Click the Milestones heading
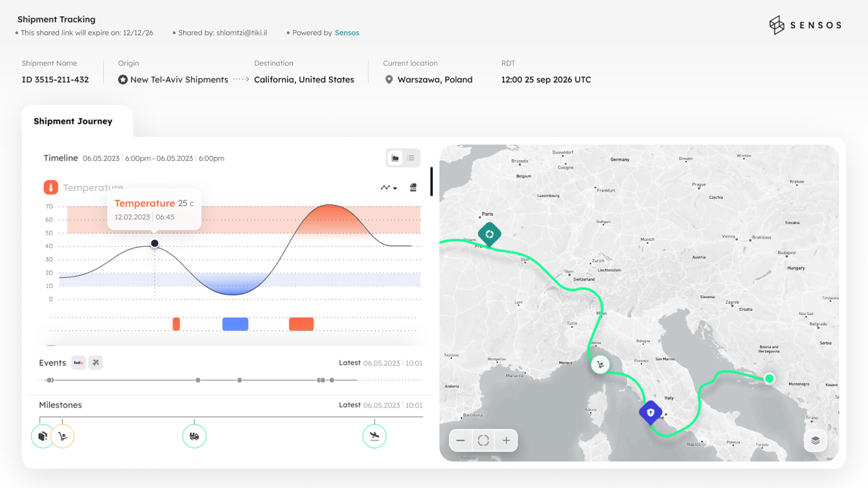 tap(60, 405)
